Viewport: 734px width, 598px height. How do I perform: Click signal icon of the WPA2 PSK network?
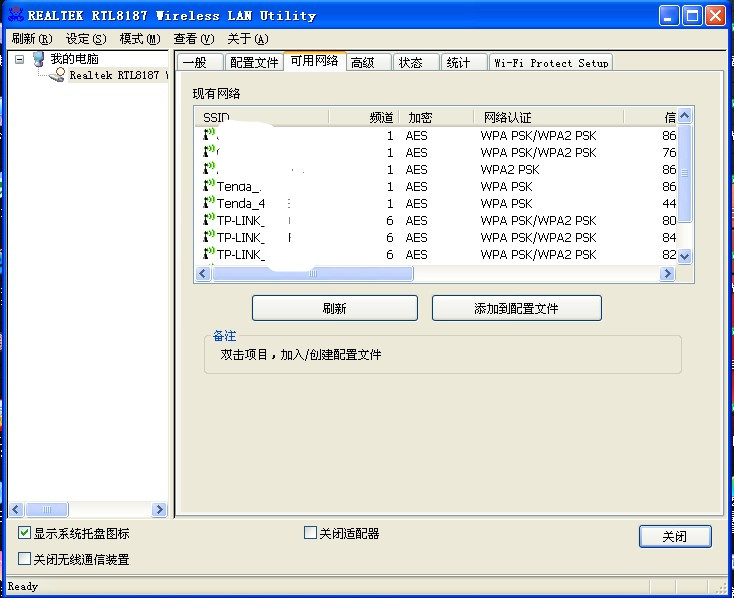(x=209, y=169)
